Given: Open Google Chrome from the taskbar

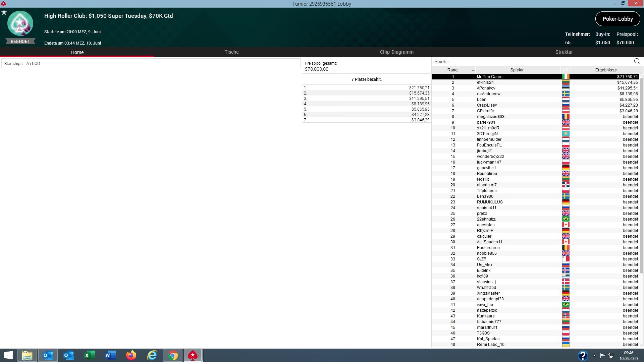Looking at the screenshot, I should 173,355.
